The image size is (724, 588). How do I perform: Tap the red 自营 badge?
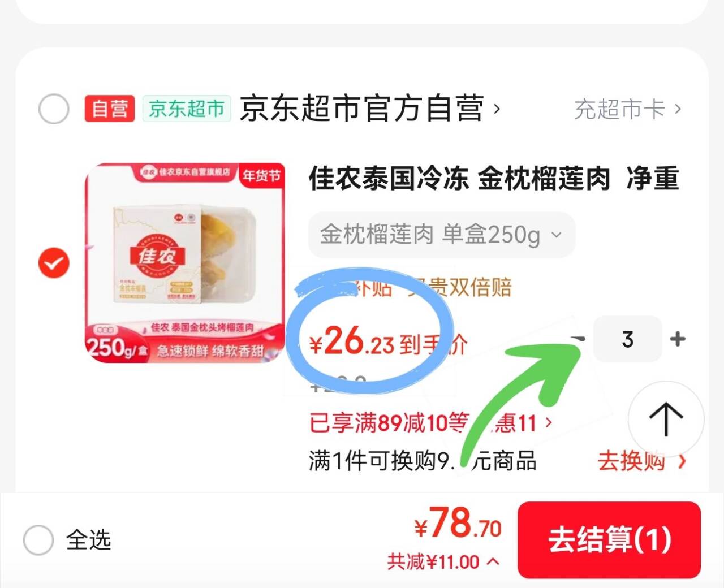point(110,109)
